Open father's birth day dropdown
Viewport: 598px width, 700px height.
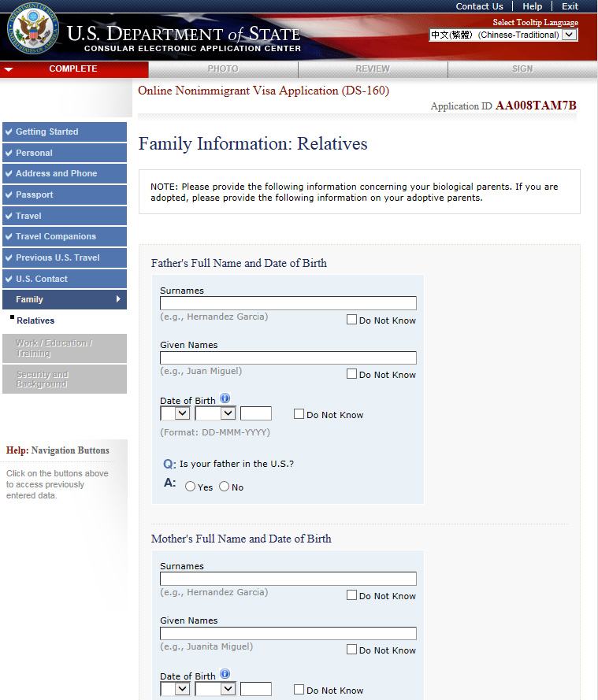click(x=175, y=413)
